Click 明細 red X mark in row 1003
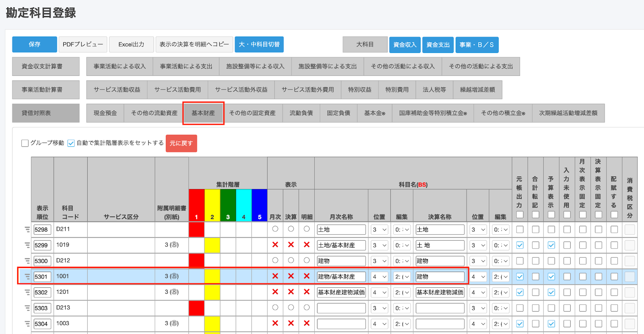The image size is (644, 334). click(307, 323)
